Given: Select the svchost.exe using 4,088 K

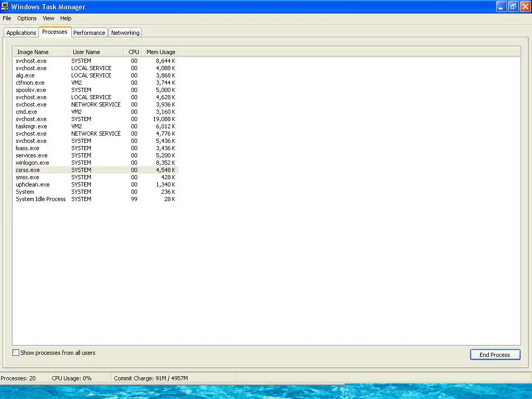Looking at the screenshot, I should pyautogui.click(x=96, y=68).
